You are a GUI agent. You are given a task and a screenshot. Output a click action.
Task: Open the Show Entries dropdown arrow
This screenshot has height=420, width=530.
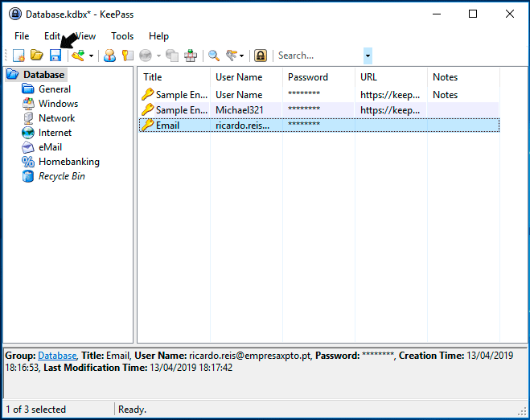[242, 56]
